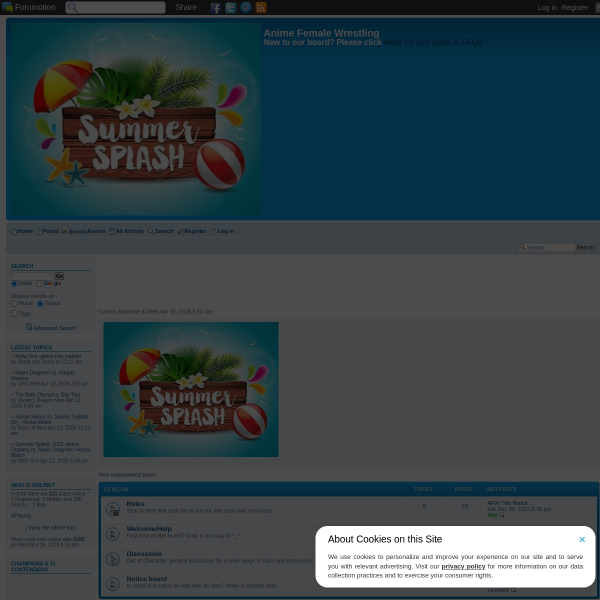Click the Welcome/Help forum status icon

pyautogui.click(x=113, y=534)
